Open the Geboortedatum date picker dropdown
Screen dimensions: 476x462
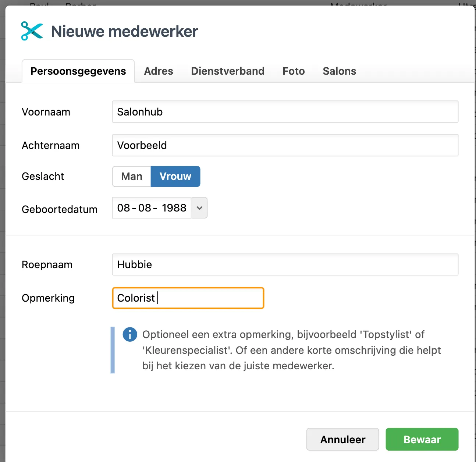199,208
